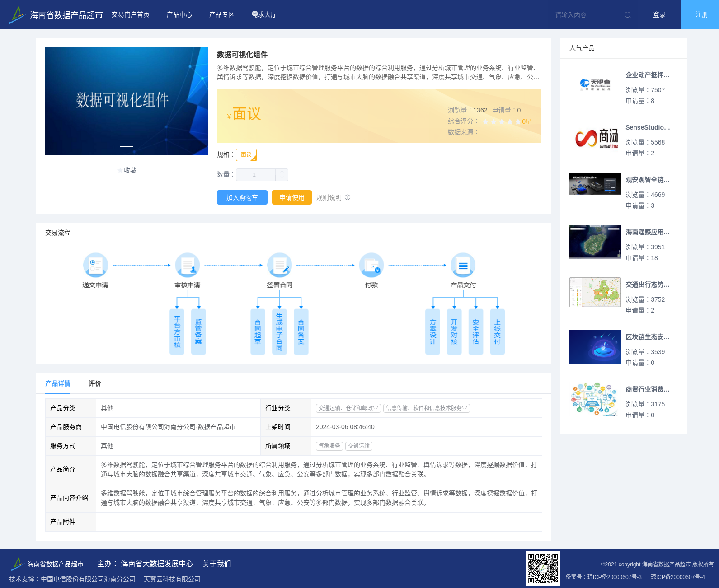
Task: Increase quantity with the stepper up arrow
Action: coord(282,172)
